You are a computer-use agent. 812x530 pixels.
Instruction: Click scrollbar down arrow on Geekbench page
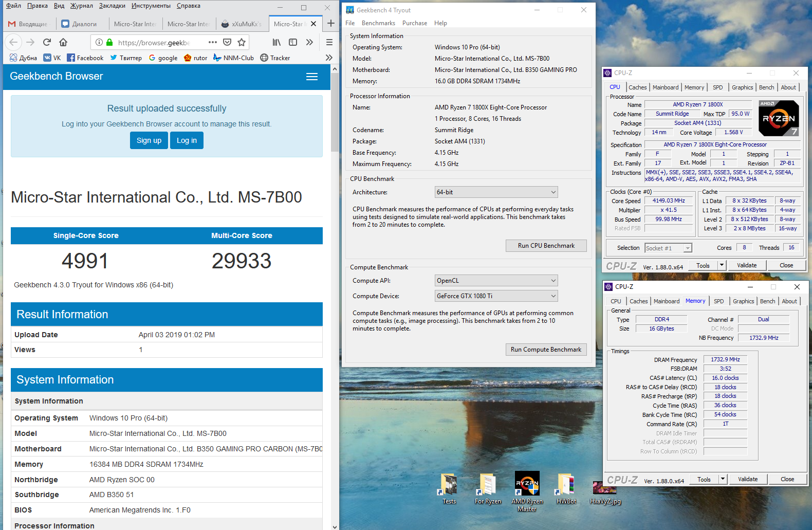[335, 526]
